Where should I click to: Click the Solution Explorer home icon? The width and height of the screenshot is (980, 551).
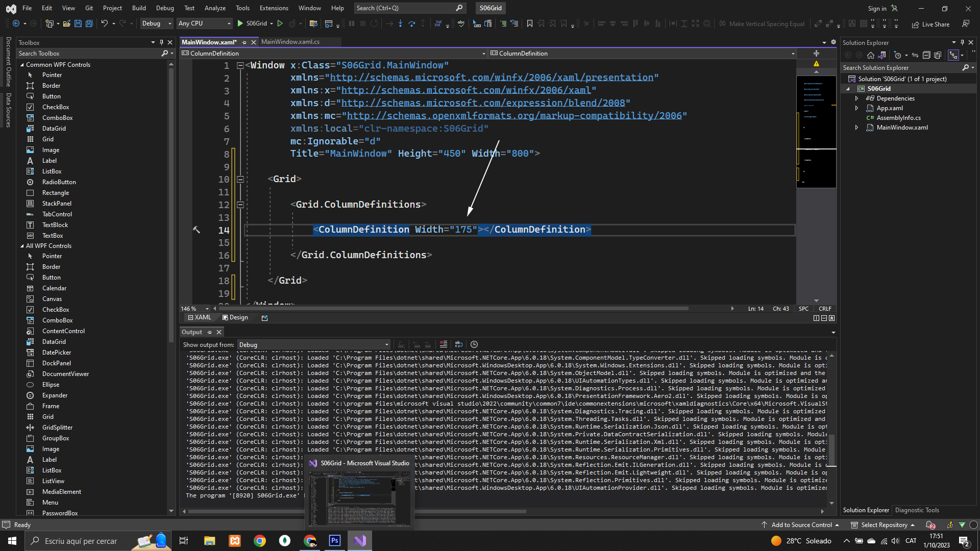click(x=871, y=55)
